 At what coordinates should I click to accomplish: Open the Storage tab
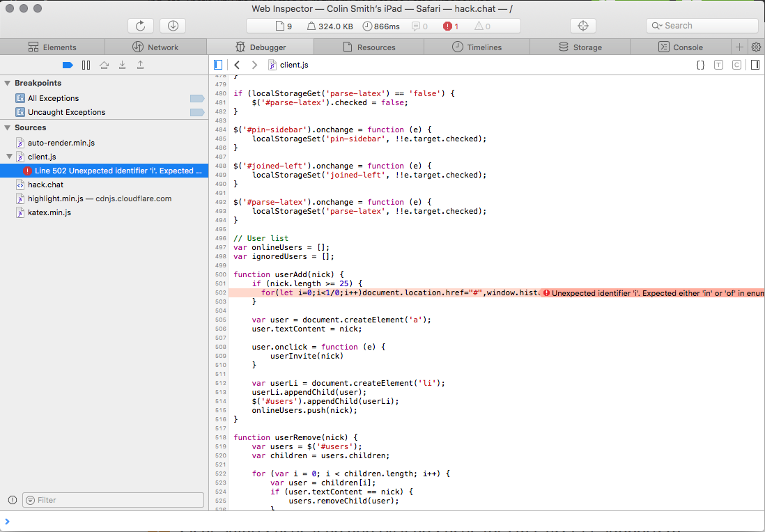pyautogui.click(x=580, y=47)
